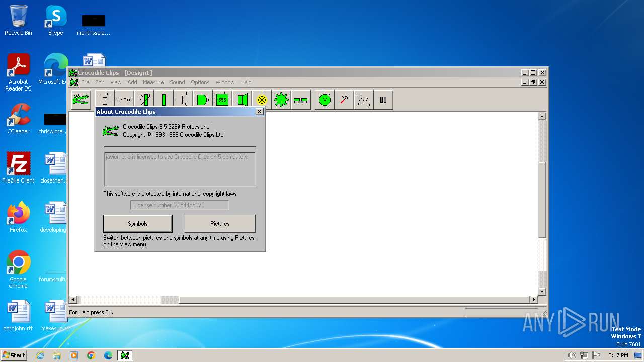Open Internet Explorer from the taskbar
This screenshot has height=362, width=644.
[40, 355]
